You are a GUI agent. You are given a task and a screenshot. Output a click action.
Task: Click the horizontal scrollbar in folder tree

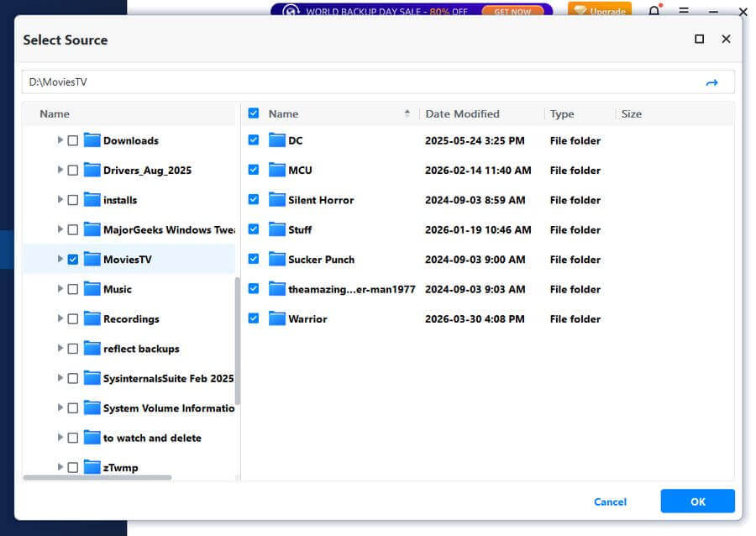pyautogui.click(x=97, y=477)
